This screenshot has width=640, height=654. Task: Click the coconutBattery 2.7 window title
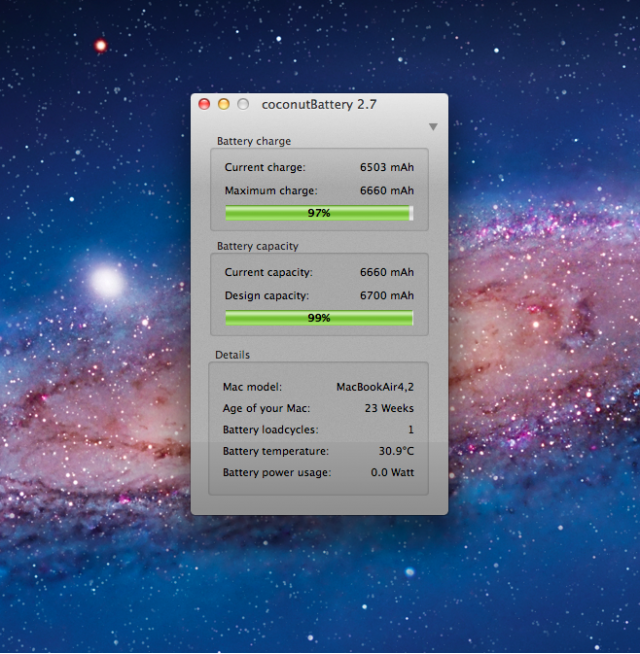click(319, 104)
